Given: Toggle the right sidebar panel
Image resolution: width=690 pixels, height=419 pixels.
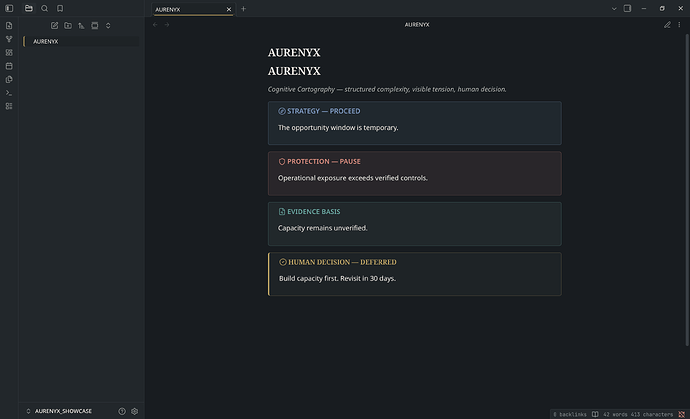Looking at the screenshot, I should click(x=628, y=8).
